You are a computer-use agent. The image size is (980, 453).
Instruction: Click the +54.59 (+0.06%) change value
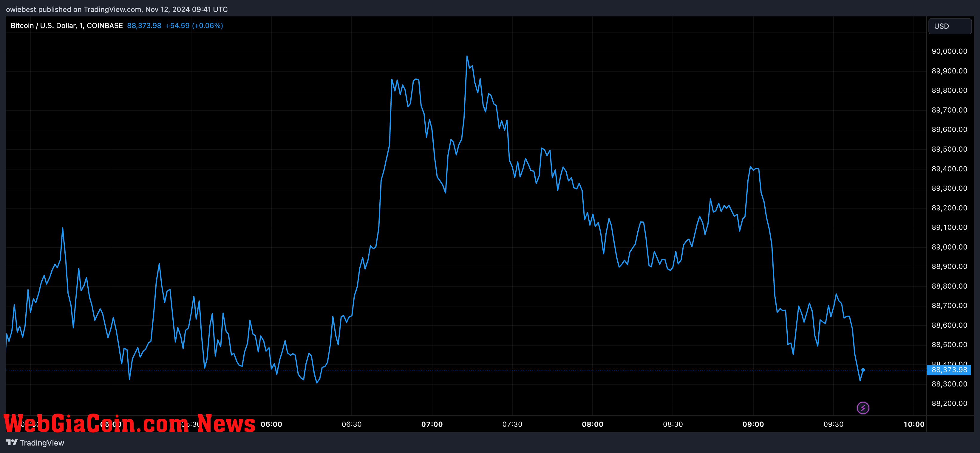click(194, 25)
